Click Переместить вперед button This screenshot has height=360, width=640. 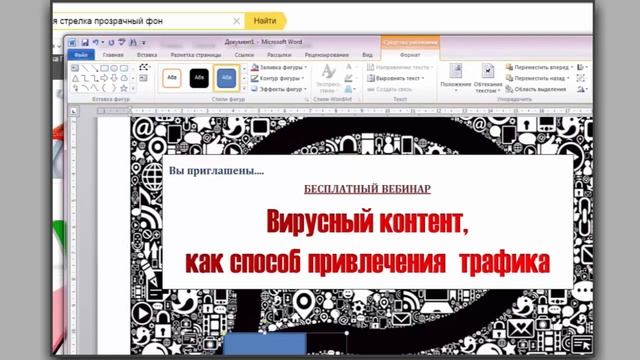click(539, 67)
